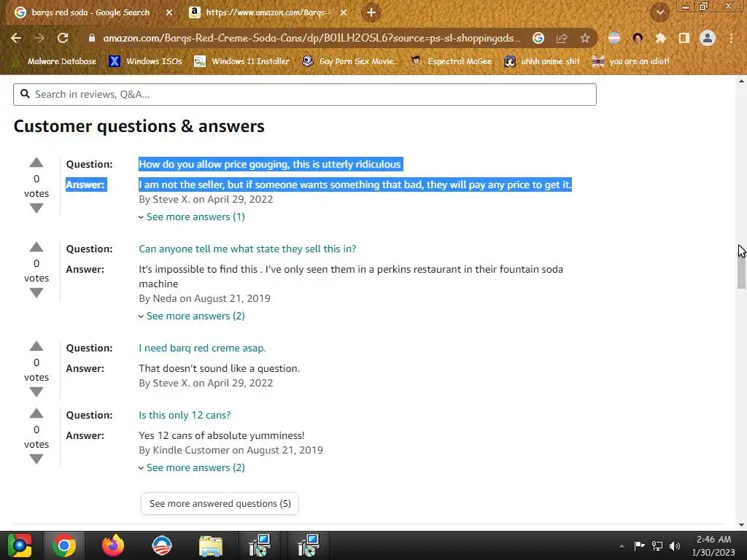Screen dimensions: 747x560
Task: Click the text By Neda on August 21, 2019
Action: pyautogui.click(x=204, y=298)
